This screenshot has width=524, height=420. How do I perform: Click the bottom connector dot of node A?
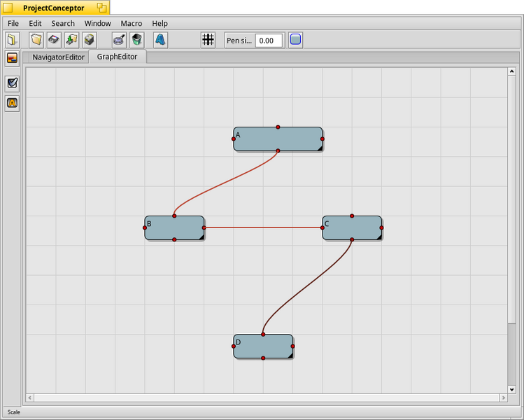click(x=278, y=150)
